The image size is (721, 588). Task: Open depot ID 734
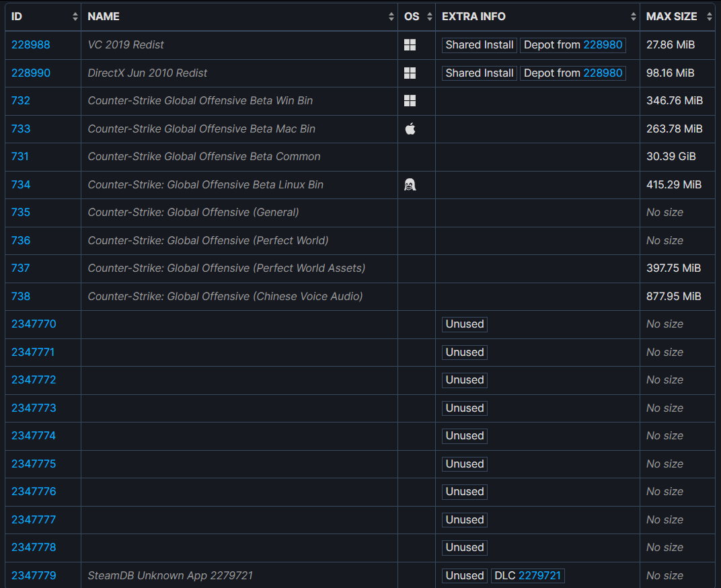click(x=21, y=184)
